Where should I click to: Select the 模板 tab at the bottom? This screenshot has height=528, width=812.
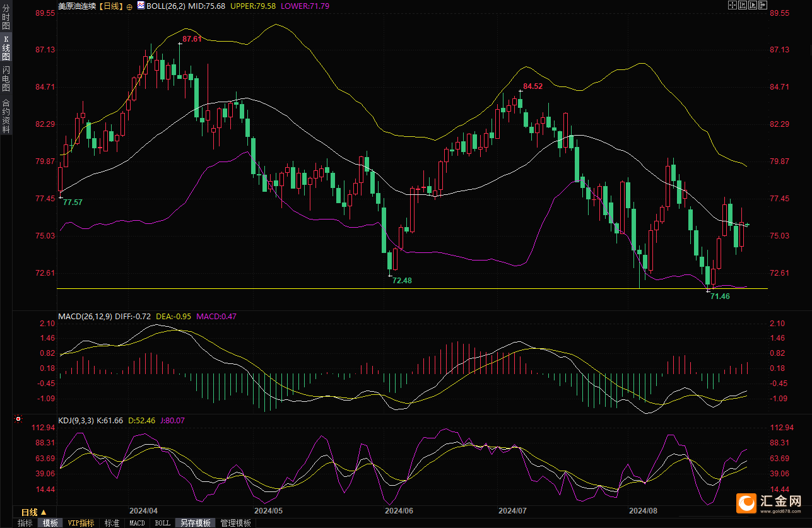coord(50,523)
